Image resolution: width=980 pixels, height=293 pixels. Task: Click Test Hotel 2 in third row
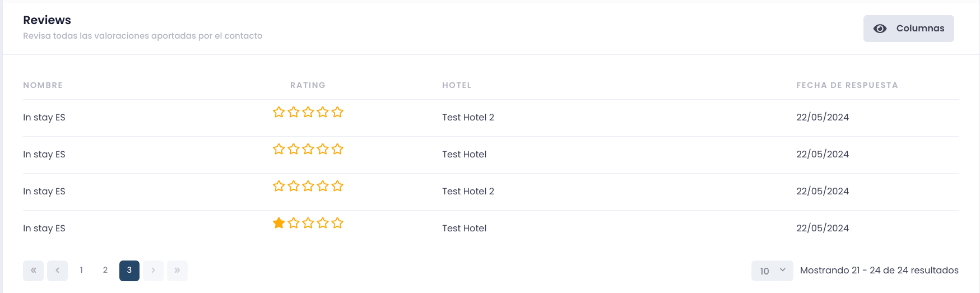point(468,192)
